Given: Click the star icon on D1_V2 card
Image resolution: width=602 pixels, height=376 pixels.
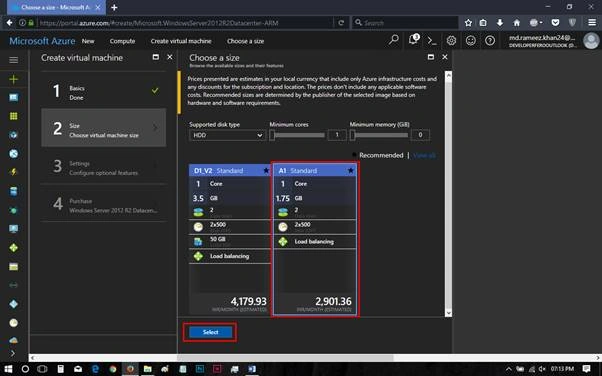Looking at the screenshot, I should 266,171.
